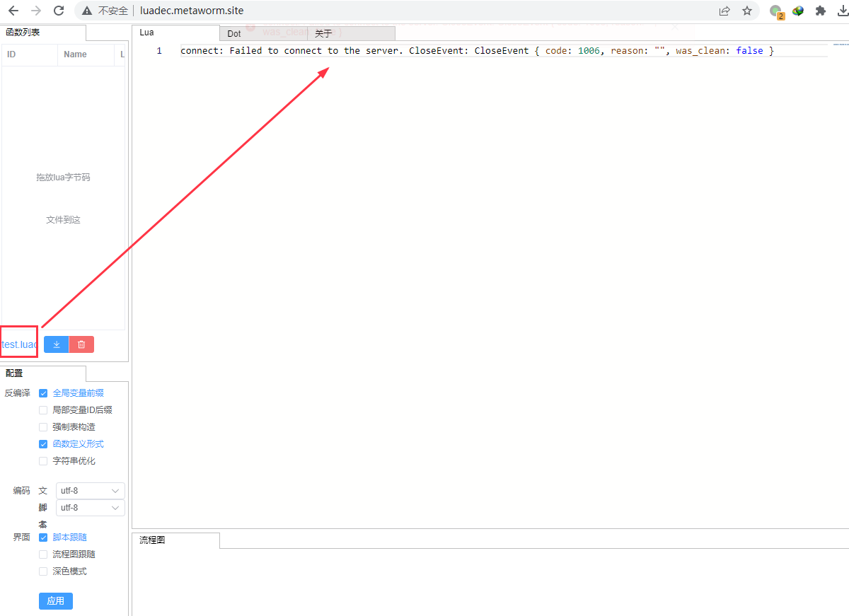This screenshot has width=849, height=616.
Task: Enable the 强制表构造 checkbox
Action: coord(43,427)
